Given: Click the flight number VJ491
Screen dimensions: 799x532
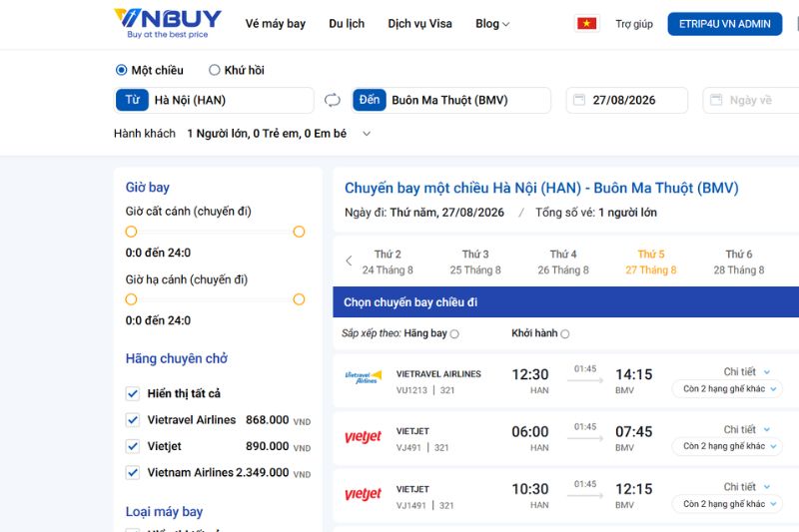Looking at the screenshot, I should coord(409,448).
